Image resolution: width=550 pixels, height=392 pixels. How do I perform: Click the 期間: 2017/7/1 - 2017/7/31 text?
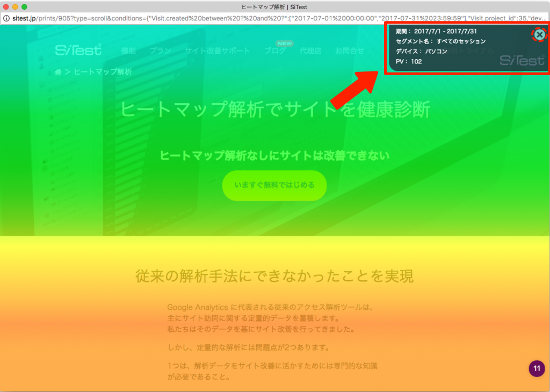(x=436, y=31)
